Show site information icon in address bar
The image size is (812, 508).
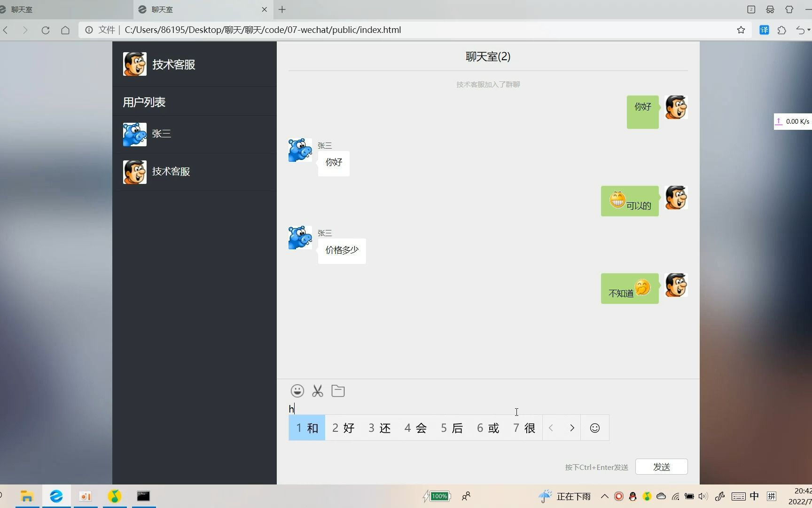pyautogui.click(x=89, y=30)
